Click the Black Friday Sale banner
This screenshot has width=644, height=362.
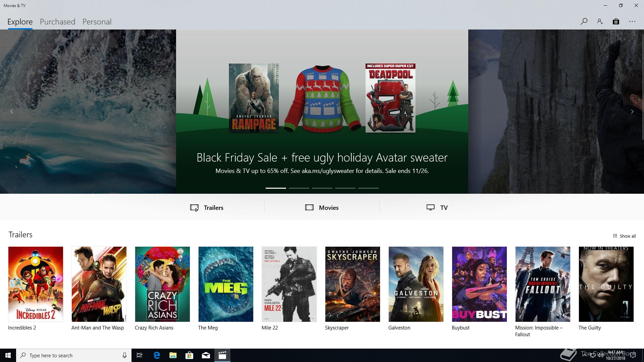(x=322, y=112)
